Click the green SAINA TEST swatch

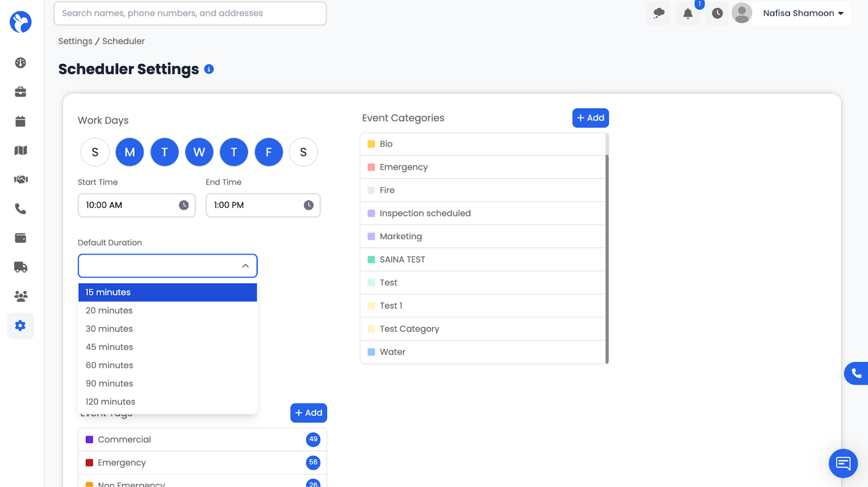coord(372,260)
